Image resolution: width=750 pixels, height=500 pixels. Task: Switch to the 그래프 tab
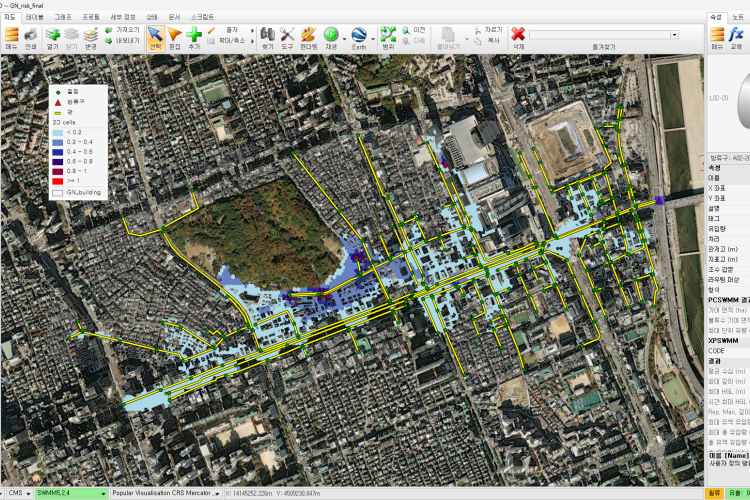[63, 17]
